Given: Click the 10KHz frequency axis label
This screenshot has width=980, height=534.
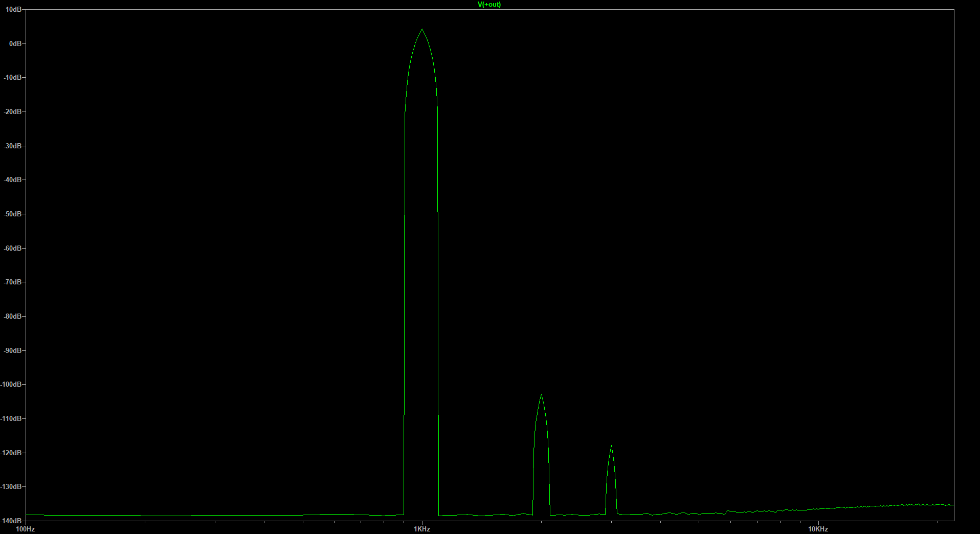Looking at the screenshot, I should coord(818,529).
